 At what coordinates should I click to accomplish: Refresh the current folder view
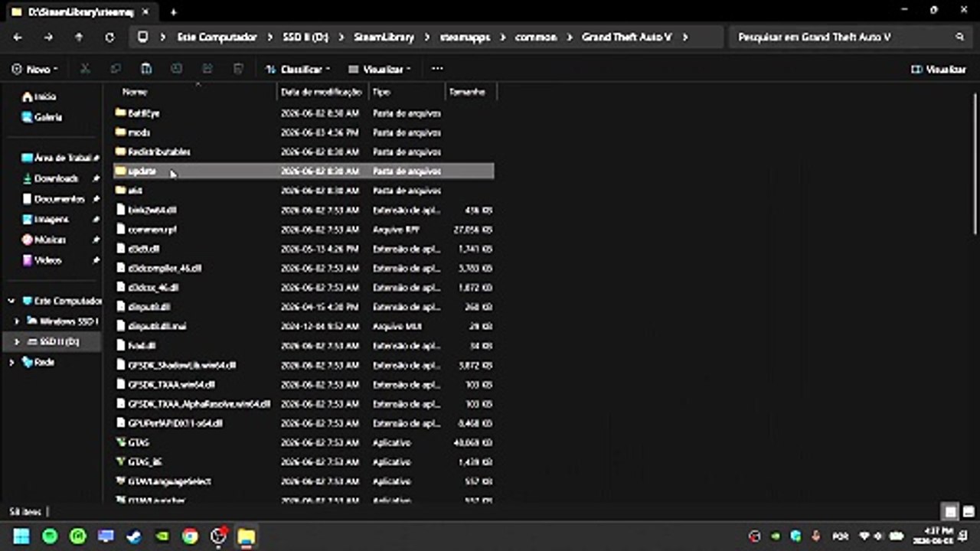(x=109, y=37)
